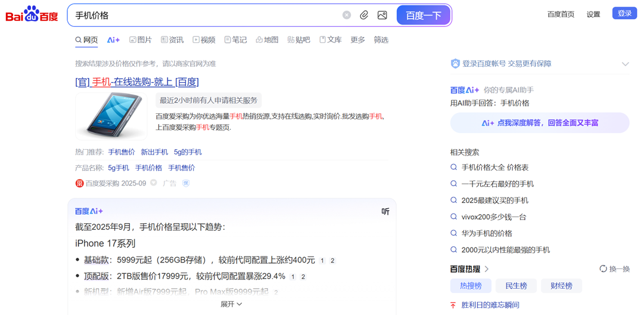Switch to the 笔记 tab
The image size is (644, 315).
click(235, 40)
